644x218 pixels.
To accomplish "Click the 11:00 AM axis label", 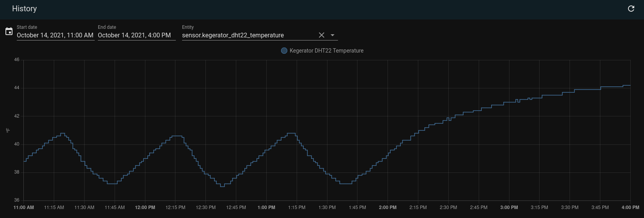I will coord(24,207).
